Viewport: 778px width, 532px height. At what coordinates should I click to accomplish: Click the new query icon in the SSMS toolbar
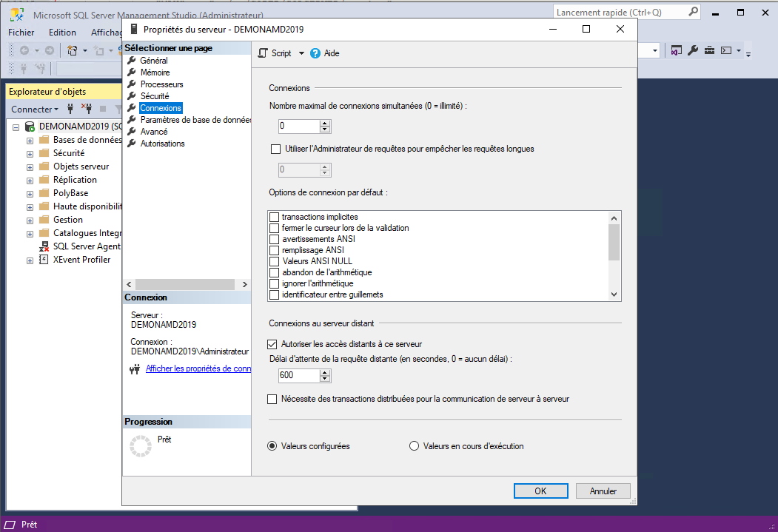(73, 50)
